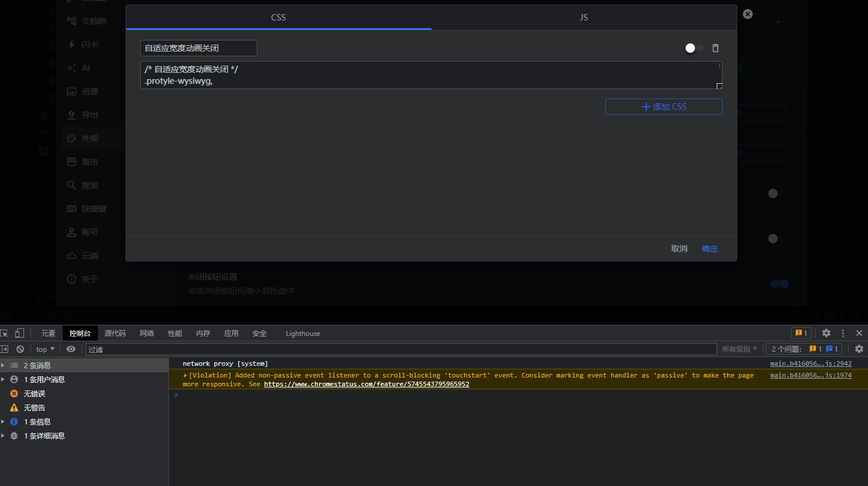This screenshot has width=868, height=486.
Task: Click the 添加 CSS button
Action: click(x=663, y=107)
